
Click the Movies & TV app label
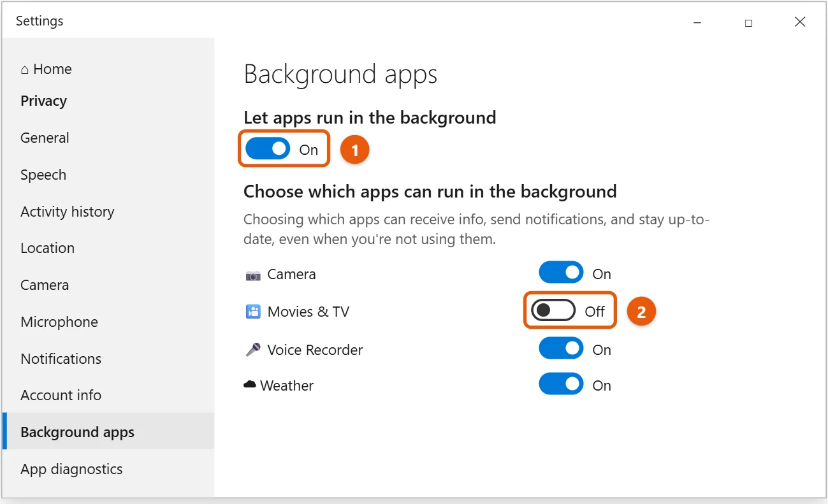click(309, 312)
